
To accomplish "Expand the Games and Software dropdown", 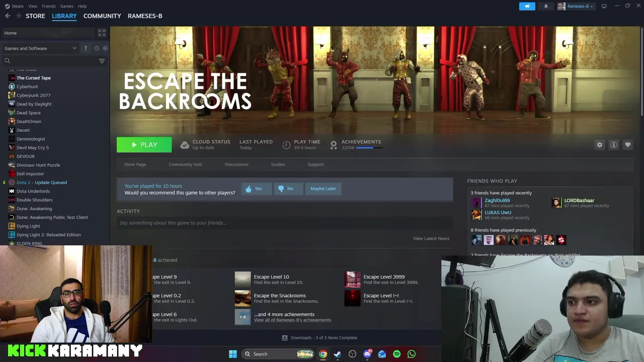I will pyautogui.click(x=40, y=48).
